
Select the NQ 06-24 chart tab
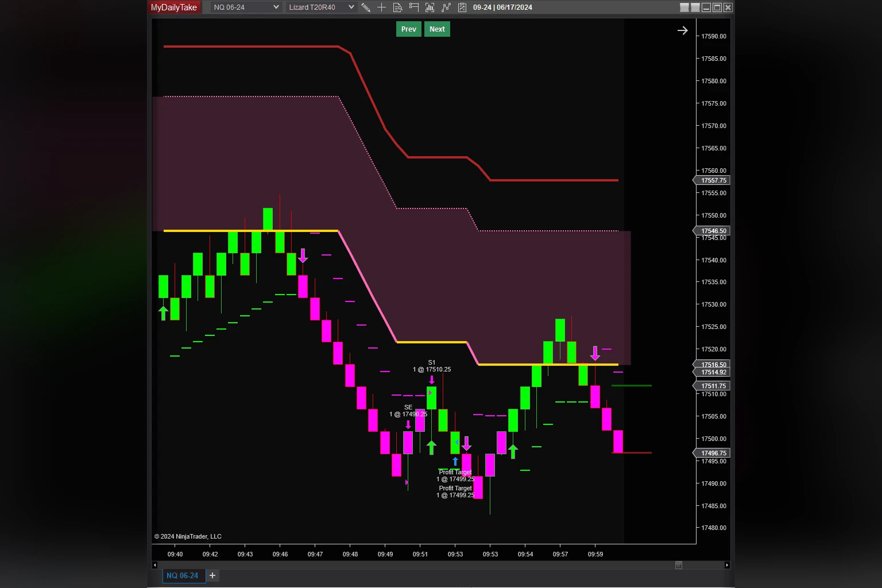click(183, 575)
